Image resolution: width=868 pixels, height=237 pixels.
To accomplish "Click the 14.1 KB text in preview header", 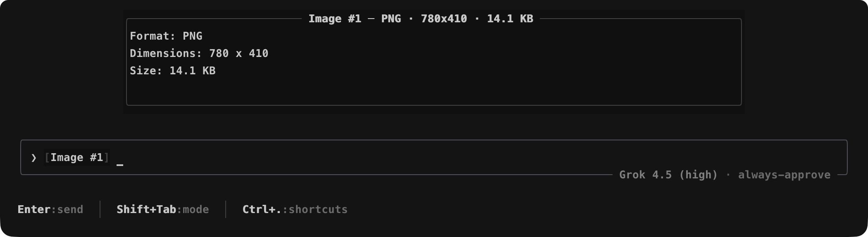I will [510, 19].
